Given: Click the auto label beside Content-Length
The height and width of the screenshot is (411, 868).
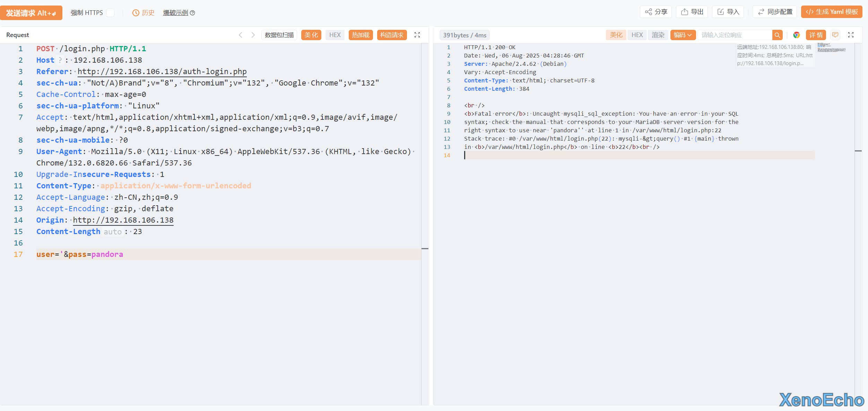Looking at the screenshot, I should 113,232.
